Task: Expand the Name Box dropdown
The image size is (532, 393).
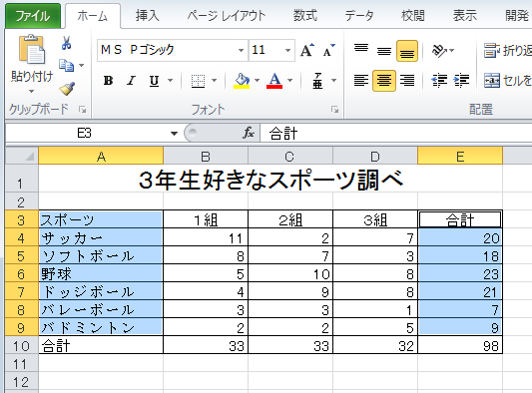Action: (174, 134)
